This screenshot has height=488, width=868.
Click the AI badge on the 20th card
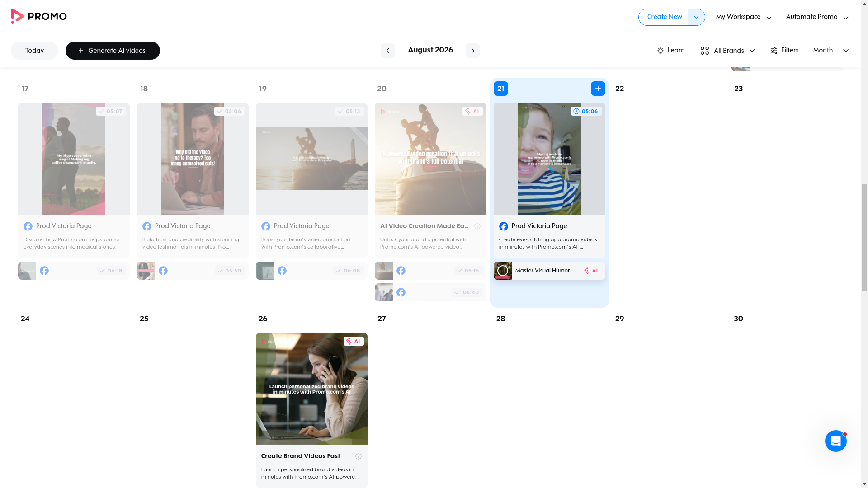(472, 111)
